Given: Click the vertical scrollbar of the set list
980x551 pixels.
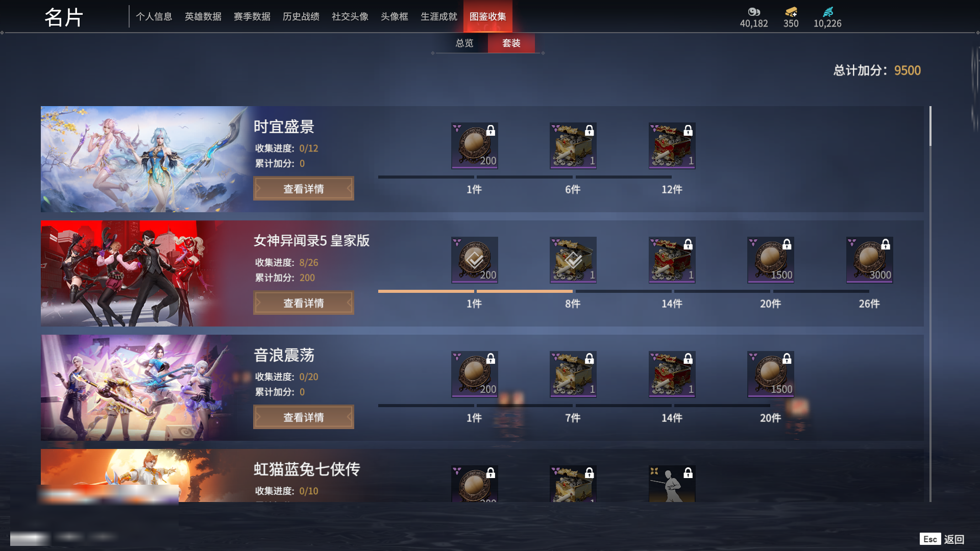Looking at the screenshot, I should coord(930,304).
